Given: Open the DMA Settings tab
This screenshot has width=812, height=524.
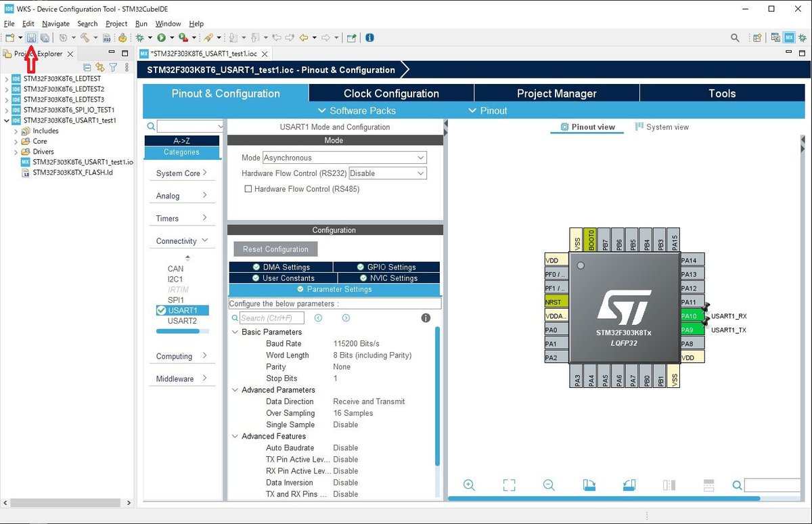Looking at the screenshot, I should tap(281, 267).
